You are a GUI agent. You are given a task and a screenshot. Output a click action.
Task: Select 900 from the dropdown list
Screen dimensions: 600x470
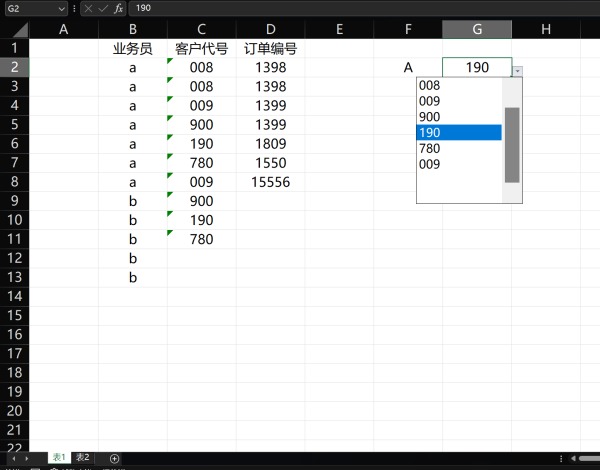pyautogui.click(x=458, y=117)
